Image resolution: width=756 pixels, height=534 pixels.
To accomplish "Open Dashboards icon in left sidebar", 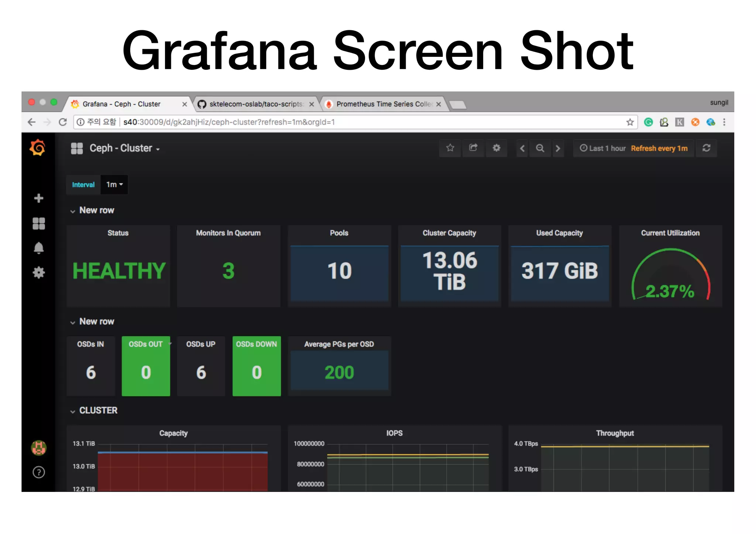I will click(x=38, y=223).
